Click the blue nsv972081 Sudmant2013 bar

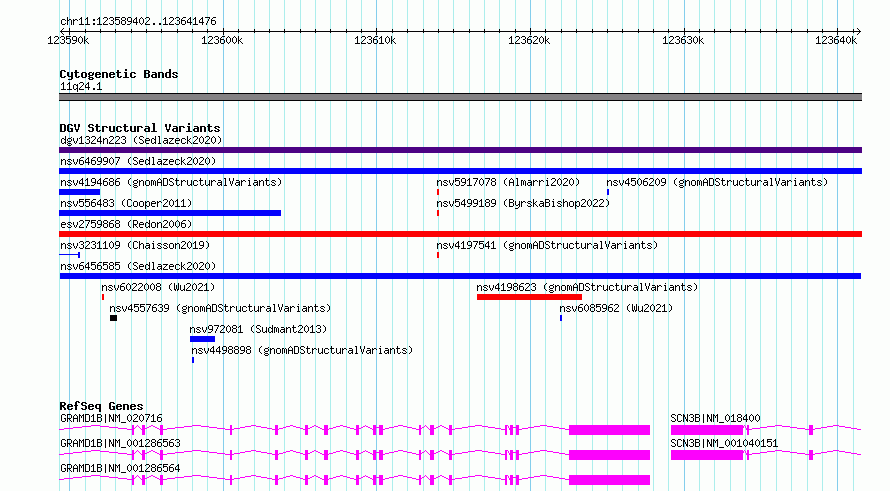click(203, 339)
